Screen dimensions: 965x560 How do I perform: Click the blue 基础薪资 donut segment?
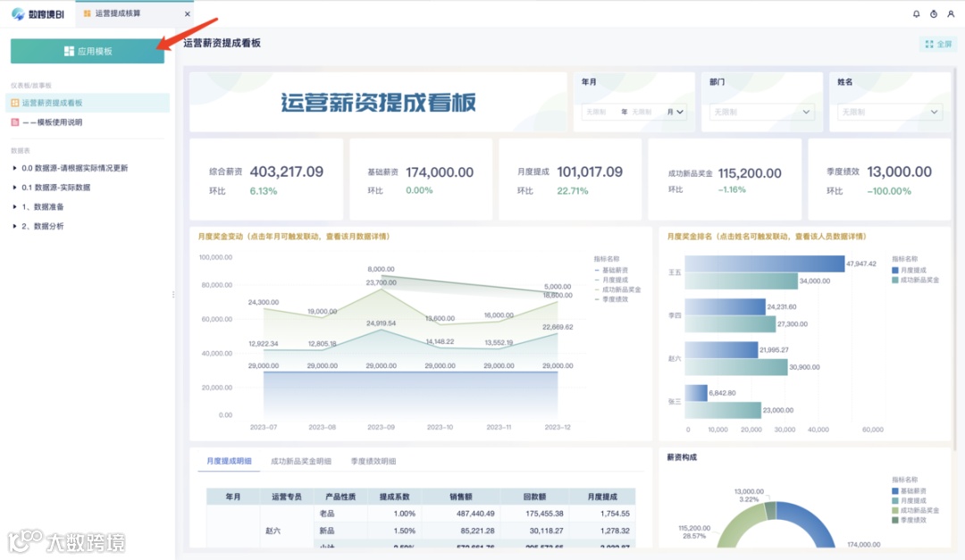(x=810, y=522)
